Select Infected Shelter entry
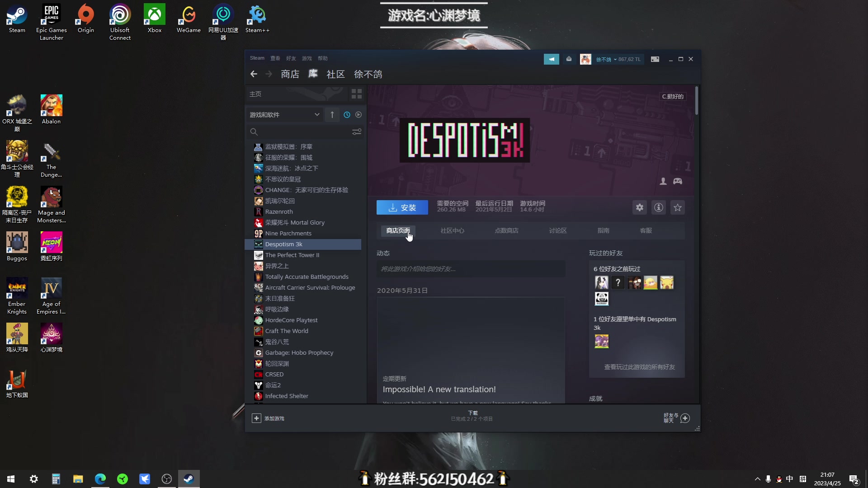The width and height of the screenshot is (868, 488). pyautogui.click(x=303, y=396)
